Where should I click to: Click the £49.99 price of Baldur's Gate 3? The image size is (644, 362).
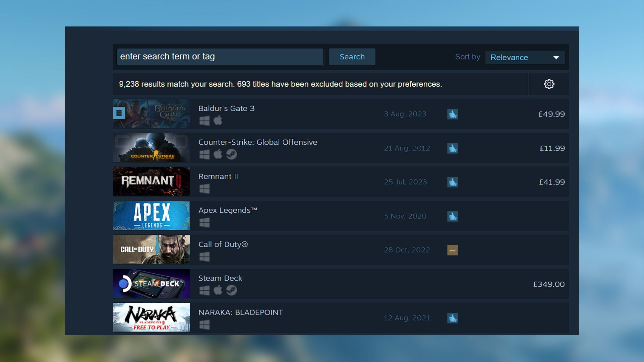[x=551, y=114]
